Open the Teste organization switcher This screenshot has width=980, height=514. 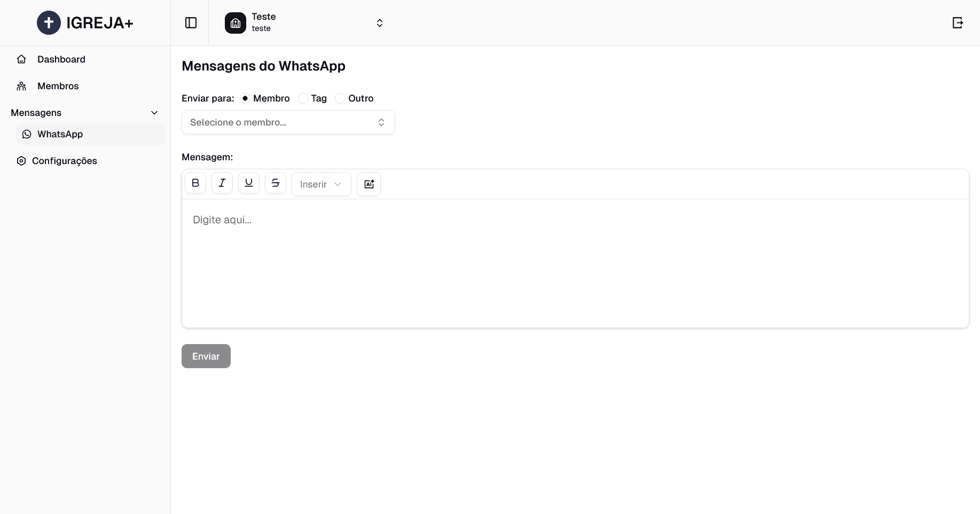point(379,23)
